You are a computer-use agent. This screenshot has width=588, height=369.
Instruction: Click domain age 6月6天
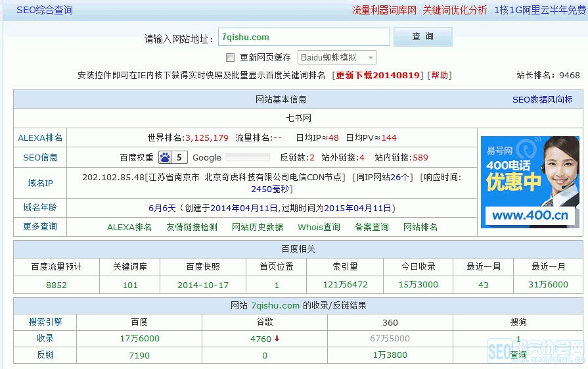[x=162, y=208]
